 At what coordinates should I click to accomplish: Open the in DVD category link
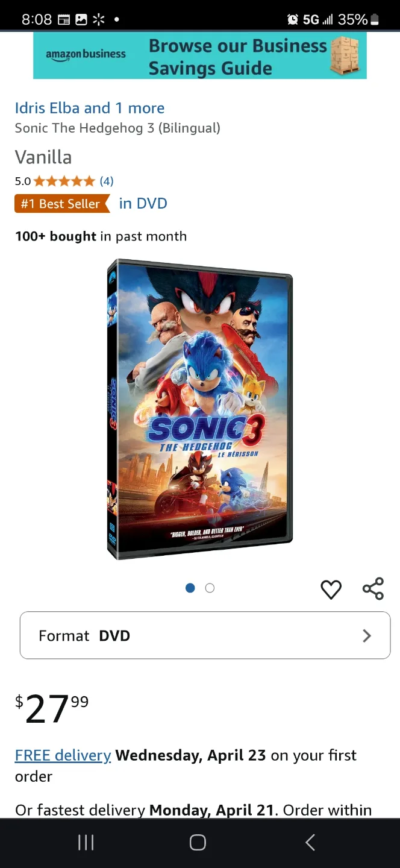(x=143, y=204)
